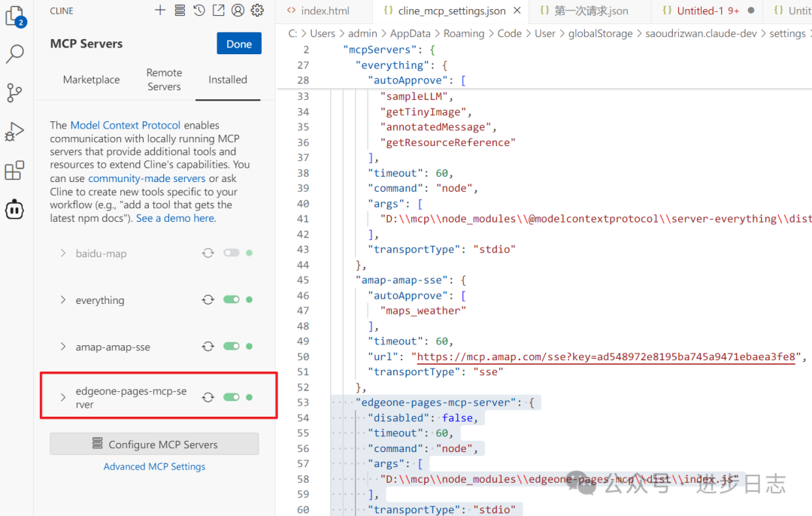Click the baidu-map status dot

250,253
